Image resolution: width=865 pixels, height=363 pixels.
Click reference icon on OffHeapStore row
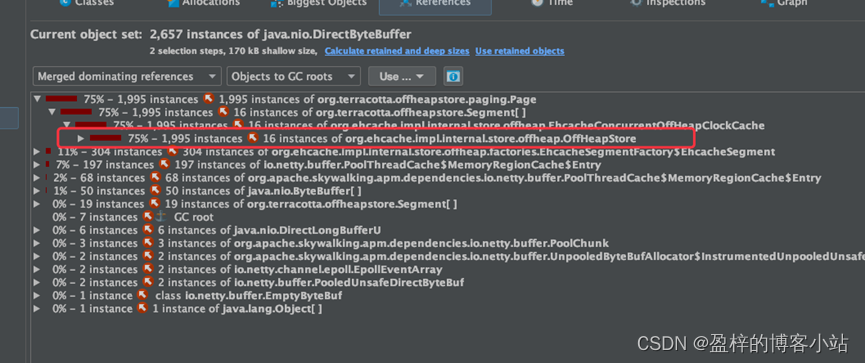pos(252,138)
